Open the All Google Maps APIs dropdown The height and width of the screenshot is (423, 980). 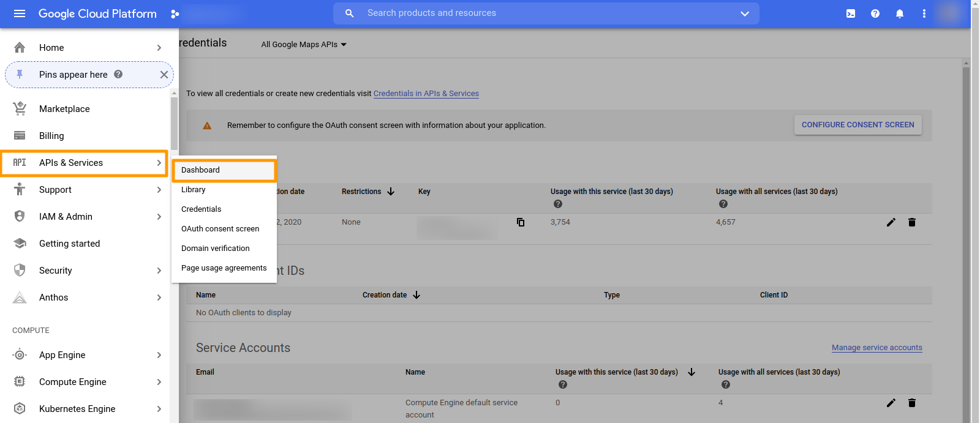click(x=304, y=45)
